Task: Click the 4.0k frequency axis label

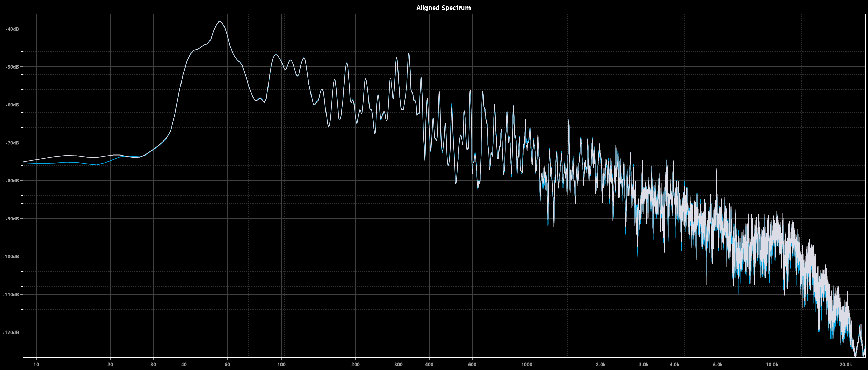Action: tap(675, 364)
